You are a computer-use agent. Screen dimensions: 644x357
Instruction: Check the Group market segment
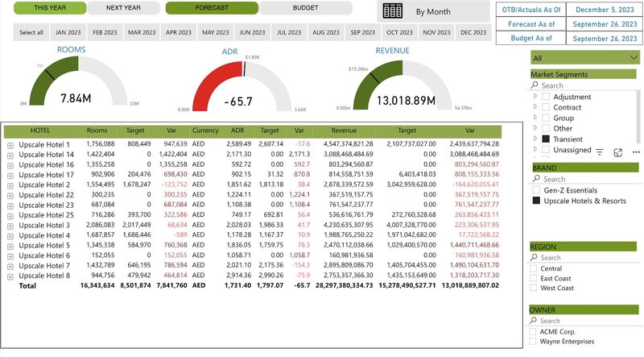coord(546,118)
